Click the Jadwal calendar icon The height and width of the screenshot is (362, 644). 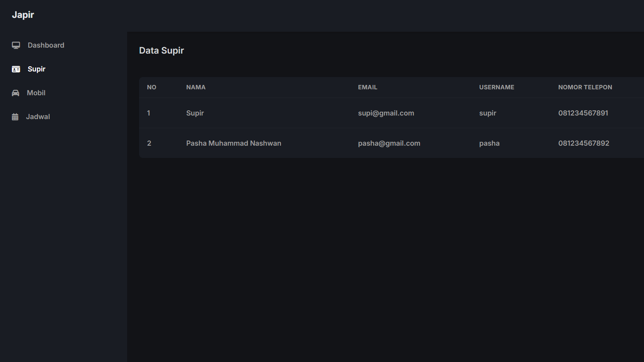[15, 117]
